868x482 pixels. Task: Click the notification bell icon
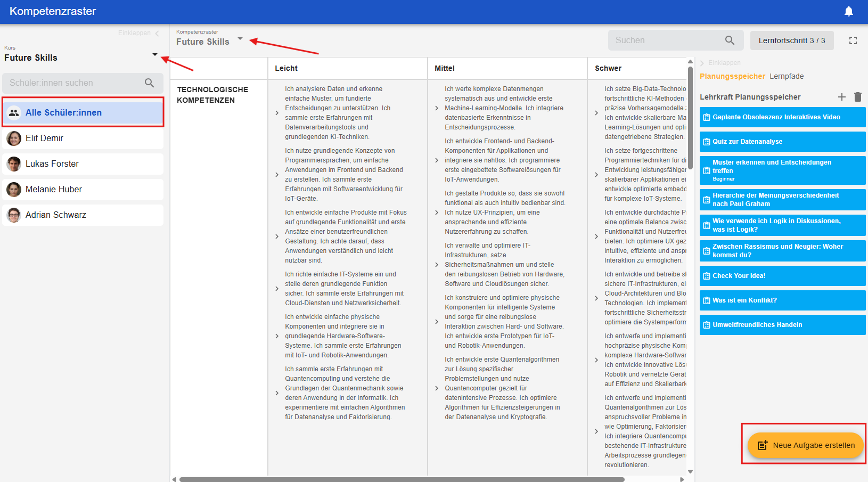[849, 11]
